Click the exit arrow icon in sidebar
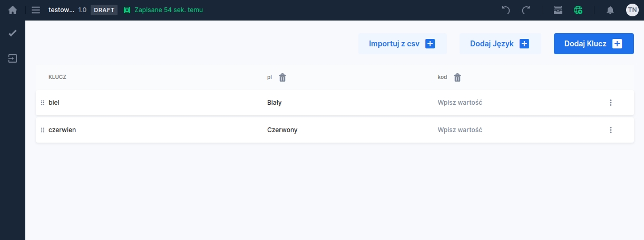 pos(13,58)
